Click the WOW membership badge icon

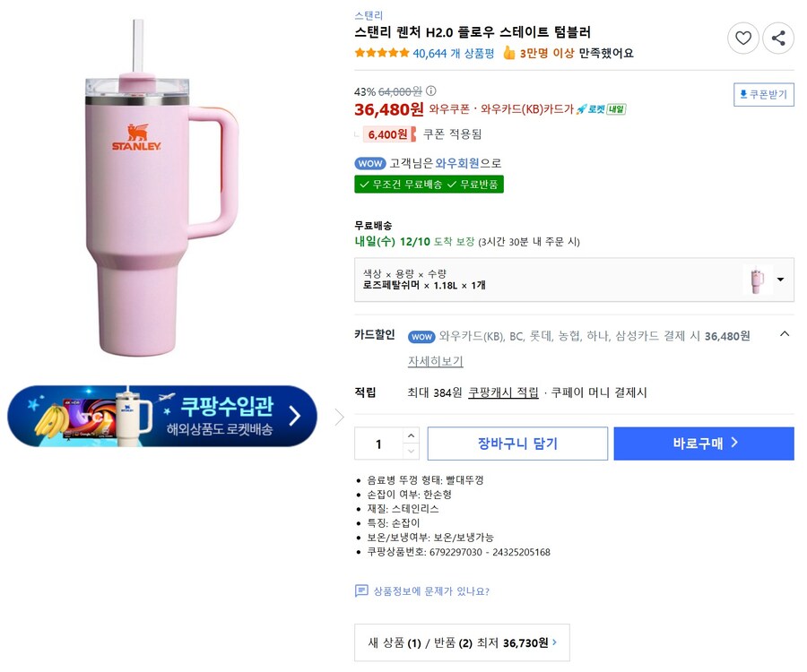(370, 164)
